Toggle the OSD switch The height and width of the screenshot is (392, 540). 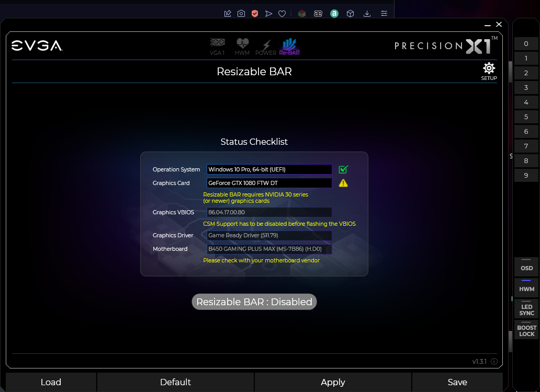tap(526, 266)
